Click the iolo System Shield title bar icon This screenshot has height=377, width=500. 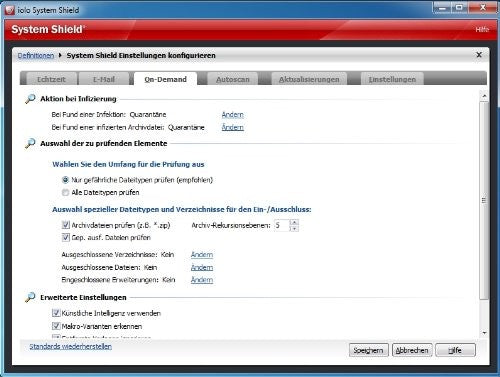10,10
